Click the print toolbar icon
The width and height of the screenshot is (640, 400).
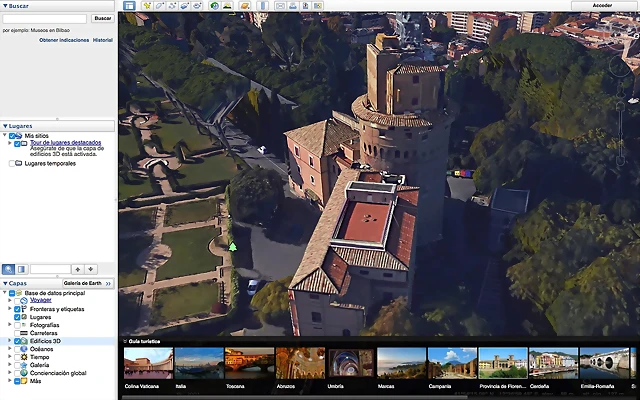point(293,6)
